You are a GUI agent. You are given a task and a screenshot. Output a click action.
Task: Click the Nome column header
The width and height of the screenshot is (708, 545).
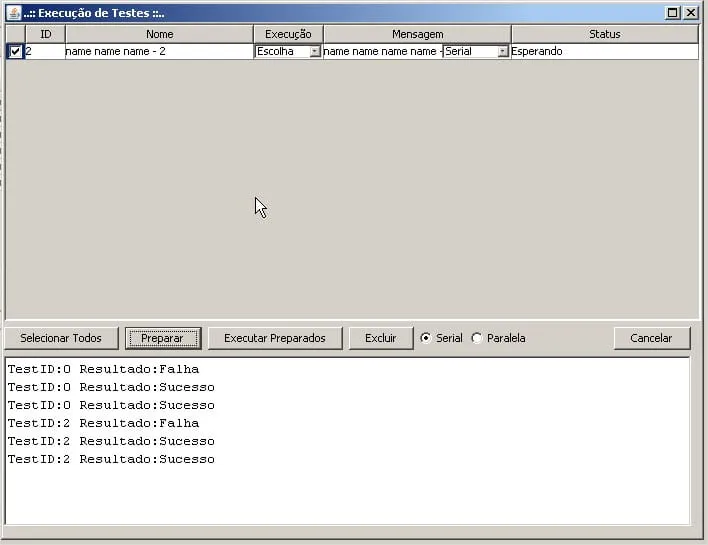pos(159,34)
